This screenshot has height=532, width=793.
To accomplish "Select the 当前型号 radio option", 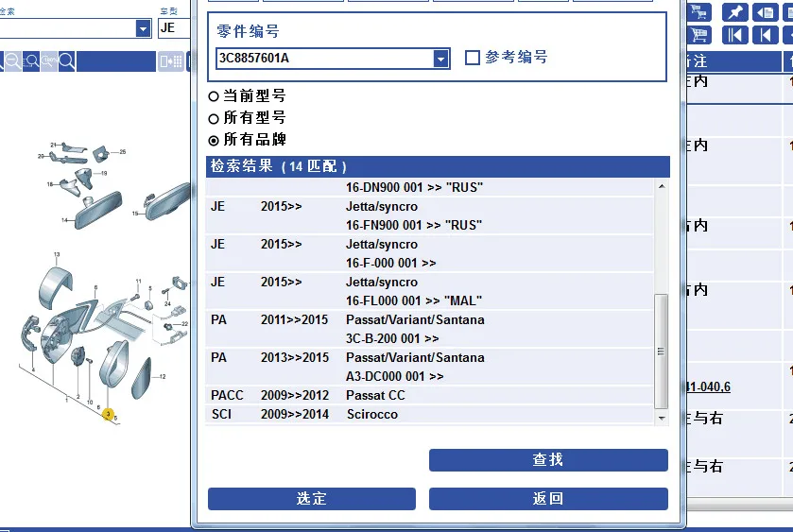I will pyautogui.click(x=214, y=96).
